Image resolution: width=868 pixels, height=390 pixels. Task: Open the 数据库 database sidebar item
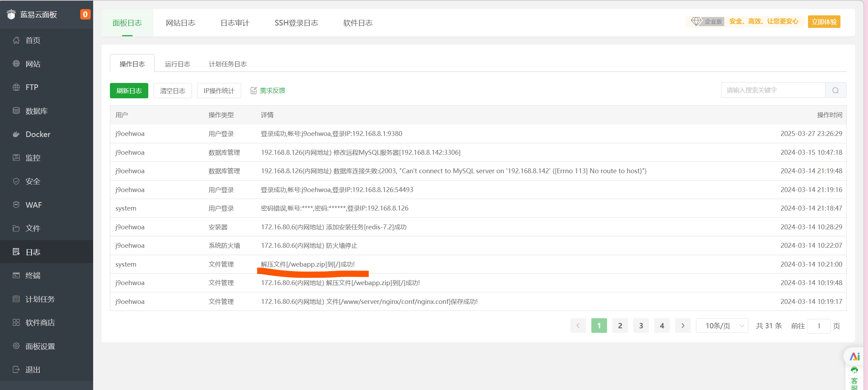pos(36,111)
